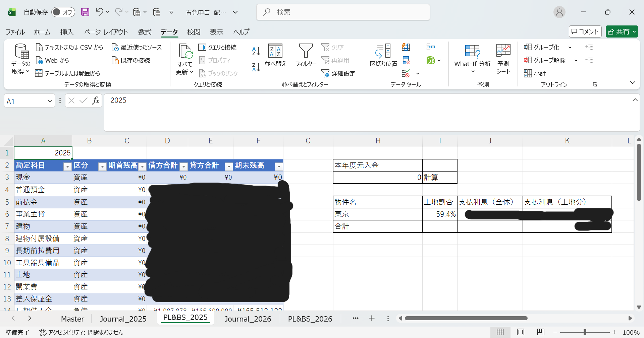This screenshot has width=644, height=338.
Task: Toggle 自動保存 on
Action: point(63,12)
